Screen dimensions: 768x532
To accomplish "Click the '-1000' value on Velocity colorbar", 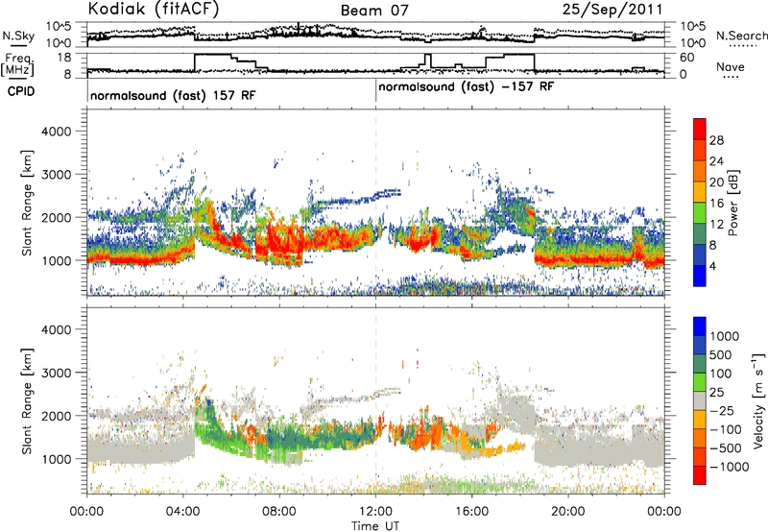I will (729, 467).
